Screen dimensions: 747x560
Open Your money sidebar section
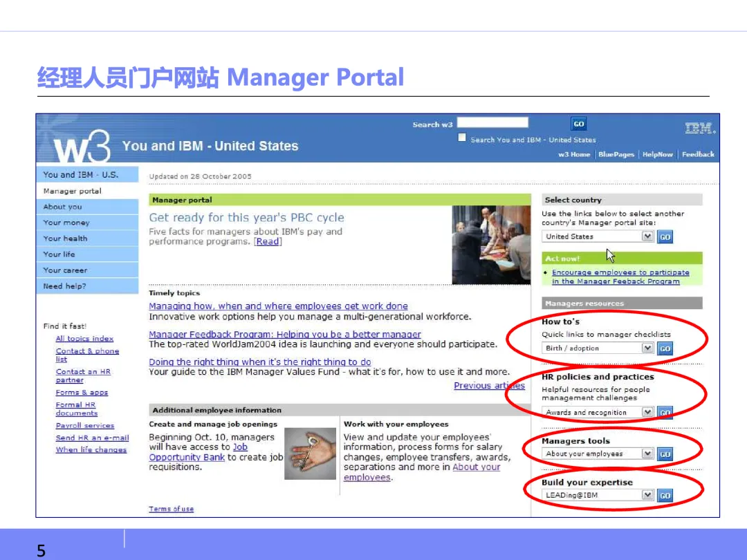click(87, 223)
